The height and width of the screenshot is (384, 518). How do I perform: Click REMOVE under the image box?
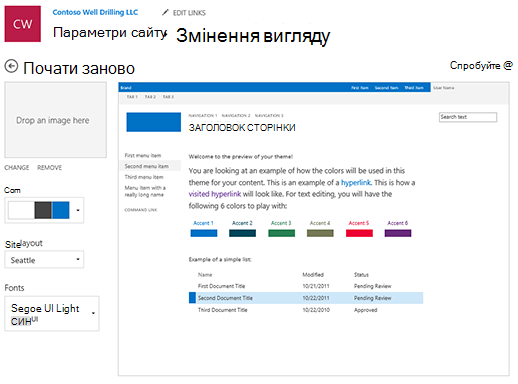[x=49, y=167]
